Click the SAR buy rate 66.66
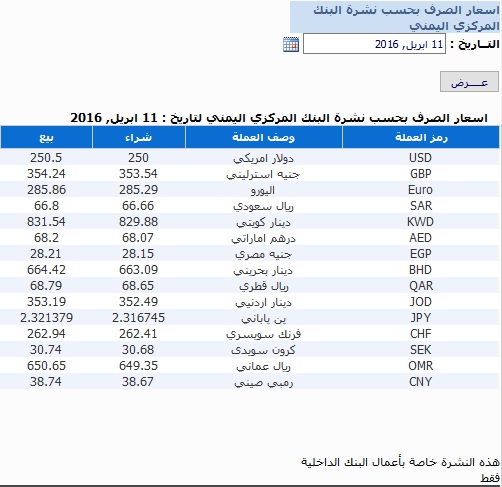 138,206
